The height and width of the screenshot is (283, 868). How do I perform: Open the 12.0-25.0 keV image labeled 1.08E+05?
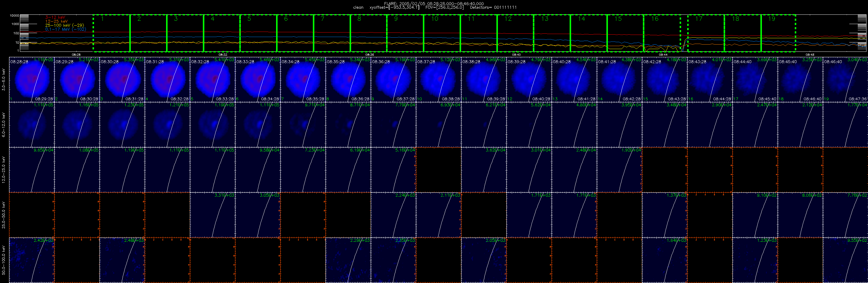point(77,170)
